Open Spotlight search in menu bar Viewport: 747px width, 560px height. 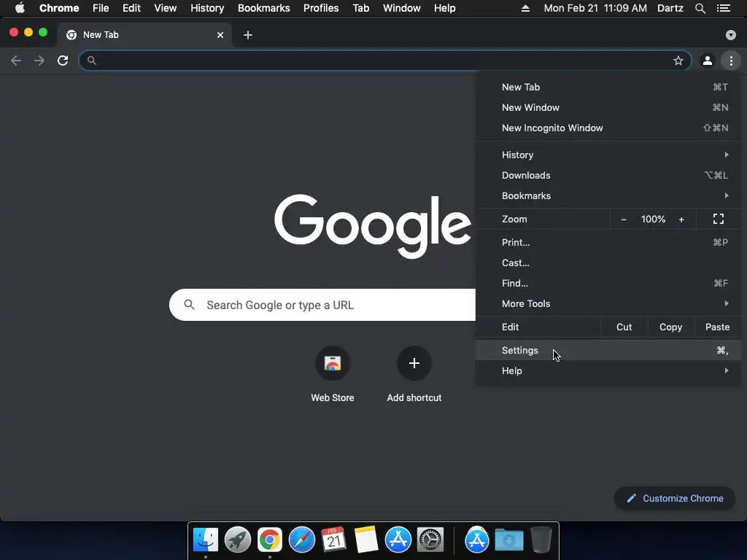pyautogui.click(x=700, y=8)
